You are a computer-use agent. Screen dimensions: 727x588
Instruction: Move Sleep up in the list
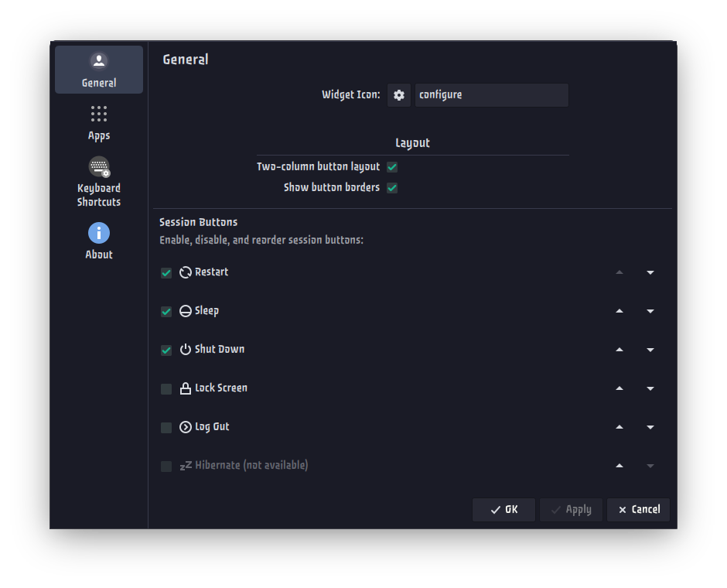tap(619, 311)
